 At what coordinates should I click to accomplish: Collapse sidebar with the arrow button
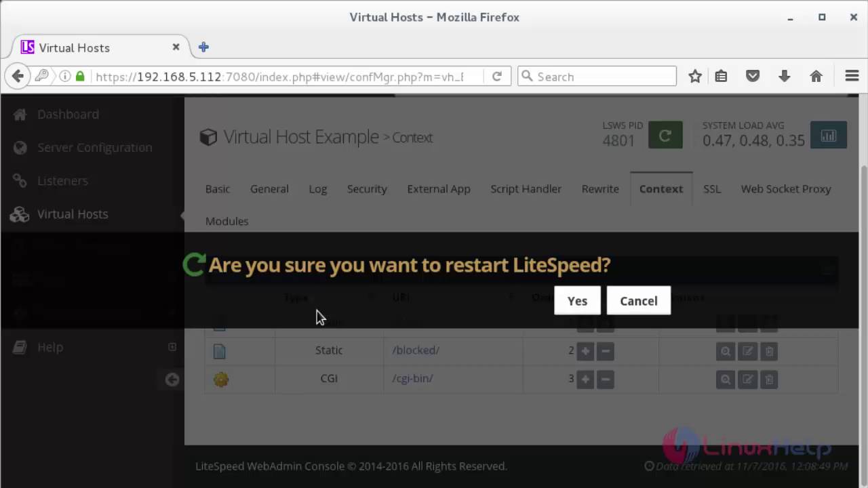coord(172,380)
